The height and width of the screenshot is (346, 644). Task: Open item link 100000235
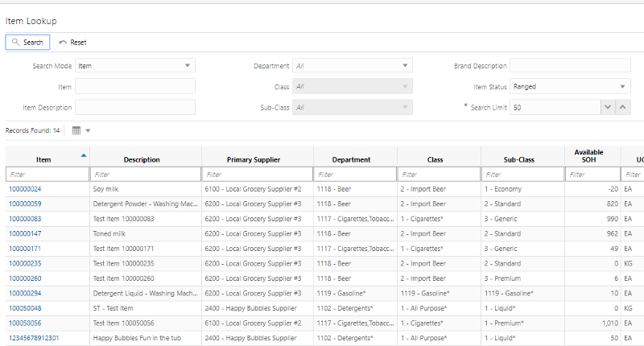pyautogui.click(x=25, y=263)
